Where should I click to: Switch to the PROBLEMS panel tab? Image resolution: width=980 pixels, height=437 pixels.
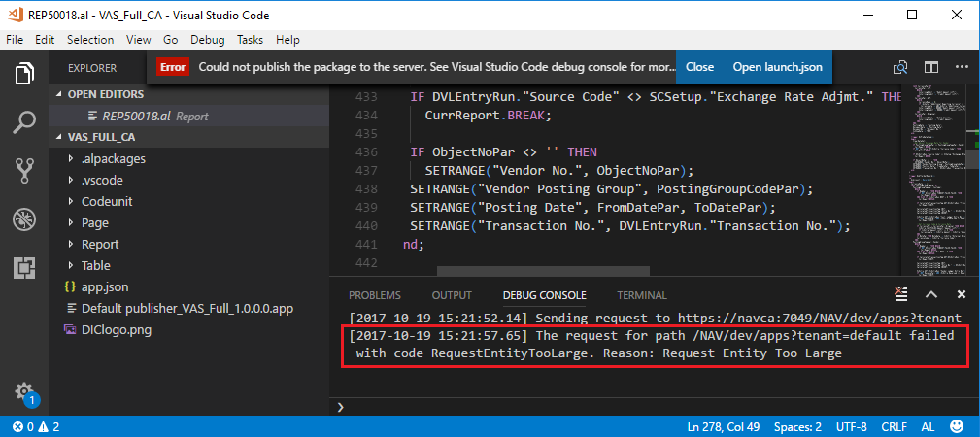click(374, 295)
